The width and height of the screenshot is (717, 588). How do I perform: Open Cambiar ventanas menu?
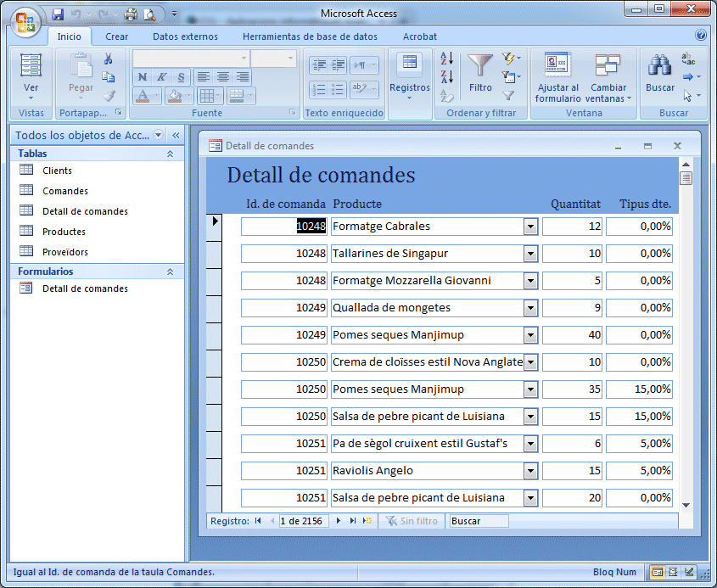608,77
